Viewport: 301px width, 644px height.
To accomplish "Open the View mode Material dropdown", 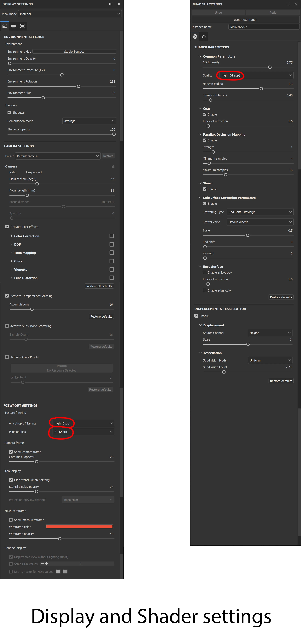I will (x=70, y=14).
